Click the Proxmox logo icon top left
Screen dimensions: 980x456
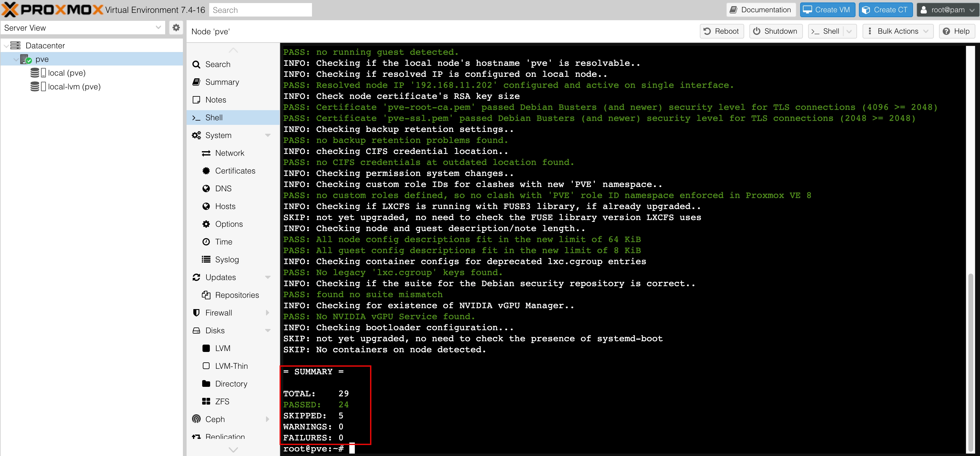coord(9,9)
